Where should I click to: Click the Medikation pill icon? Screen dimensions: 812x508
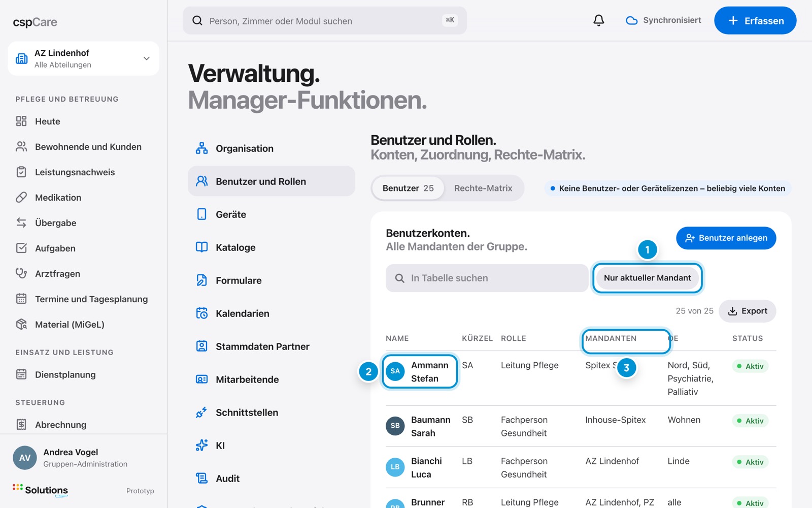click(x=21, y=197)
